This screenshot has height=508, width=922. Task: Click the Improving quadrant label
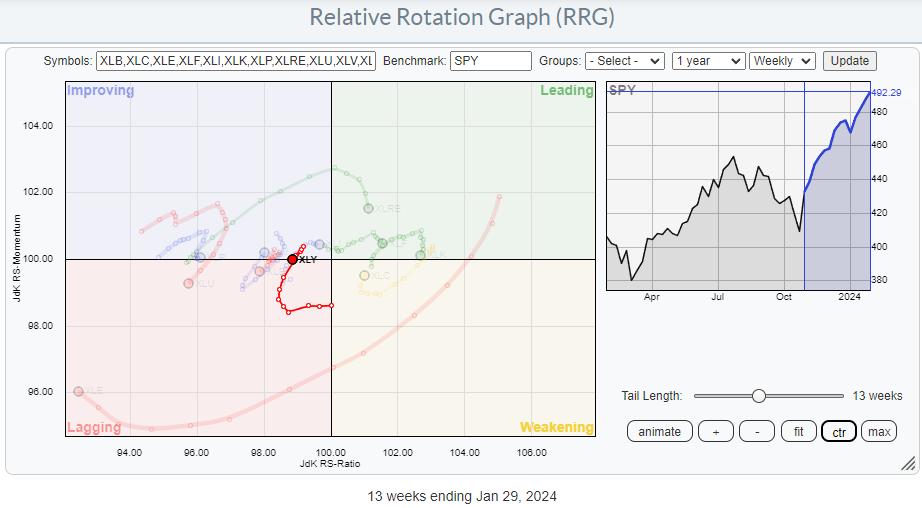(x=100, y=91)
